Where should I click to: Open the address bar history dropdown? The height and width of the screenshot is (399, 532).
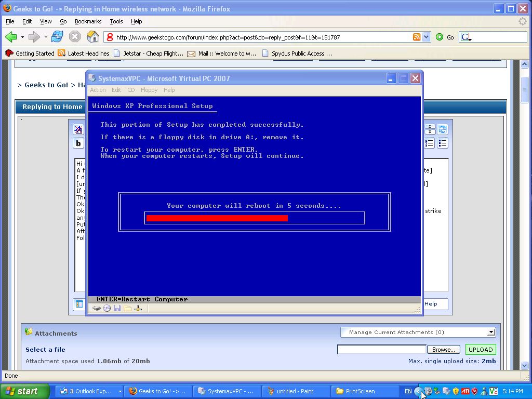click(427, 37)
